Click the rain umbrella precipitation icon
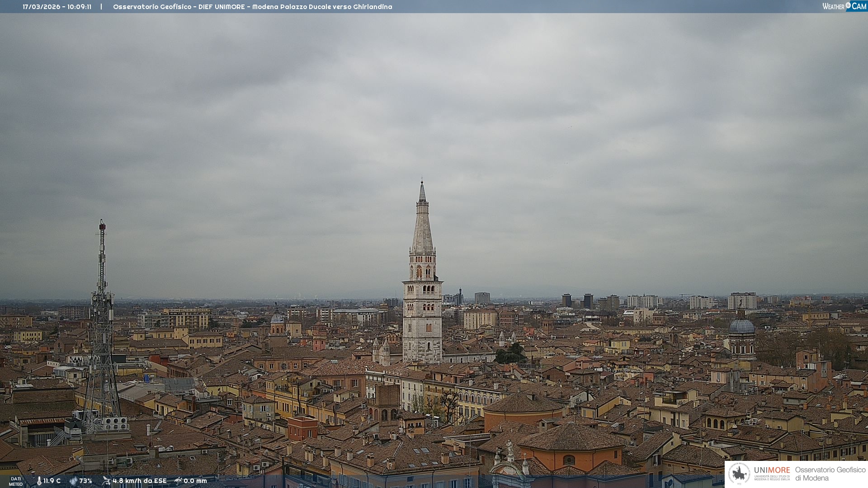The image size is (868, 488). click(178, 481)
